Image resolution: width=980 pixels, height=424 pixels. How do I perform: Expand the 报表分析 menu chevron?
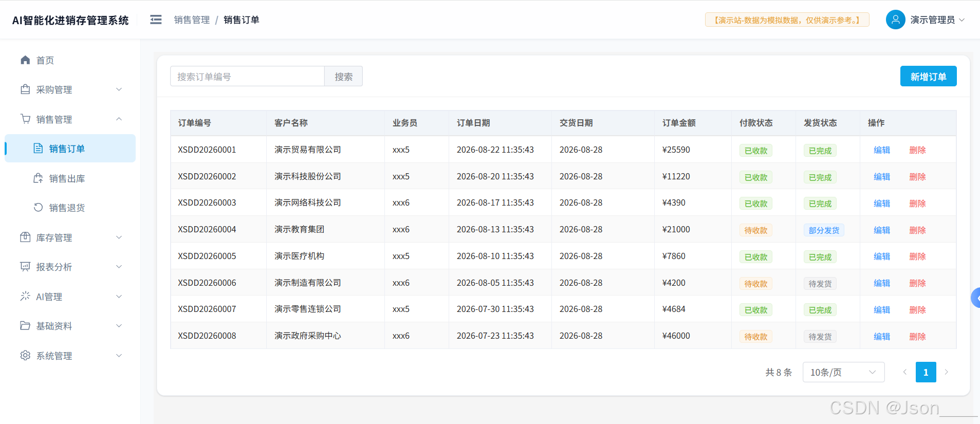119,267
